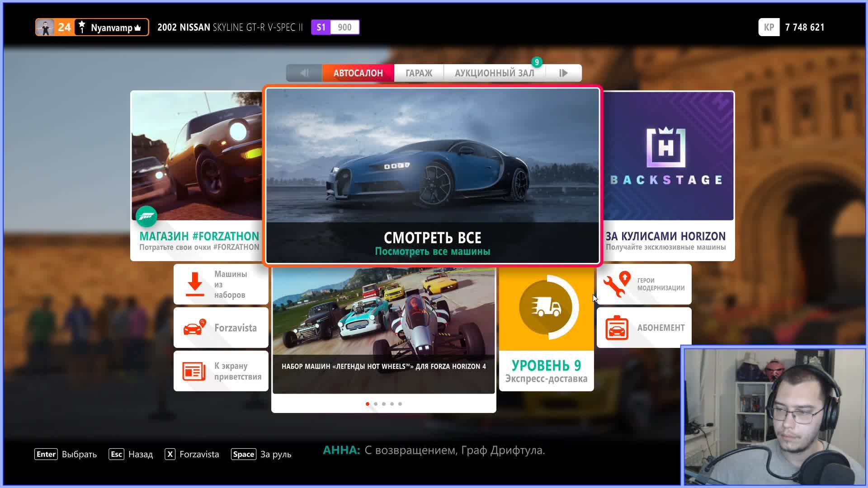Click the Nyanvamp player name badge
This screenshot has height=488, width=868.
click(x=112, y=28)
